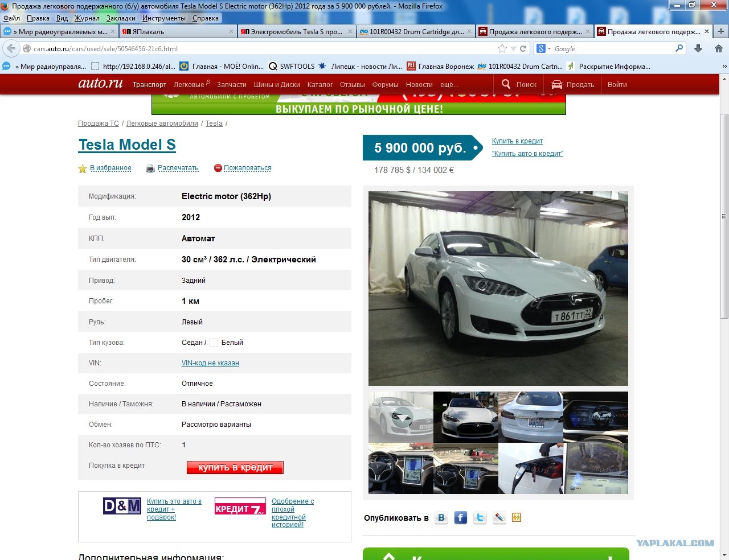Select the instrument cluster display thumbnail
729x560 pixels.
pos(596,417)
